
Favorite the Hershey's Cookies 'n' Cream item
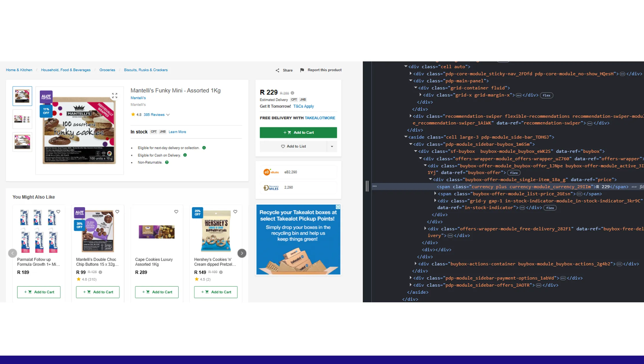tap(235, 212)
